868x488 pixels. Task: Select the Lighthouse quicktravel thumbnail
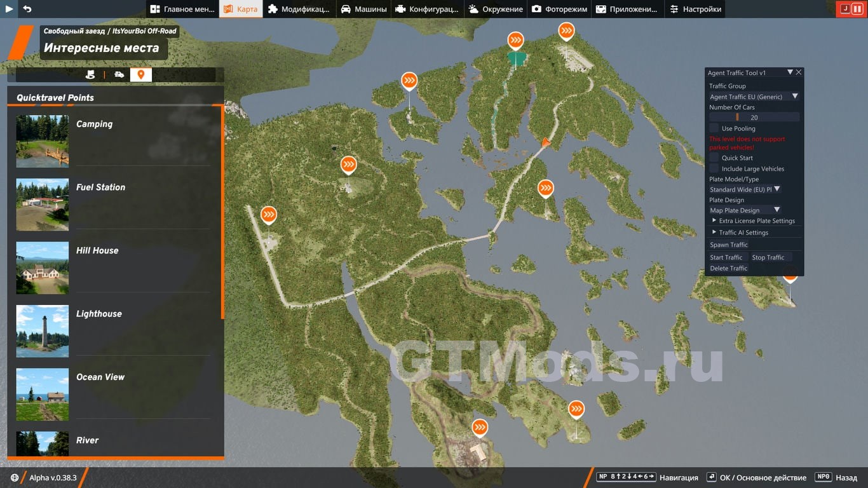pyautogui.click(x=43, y=331)
